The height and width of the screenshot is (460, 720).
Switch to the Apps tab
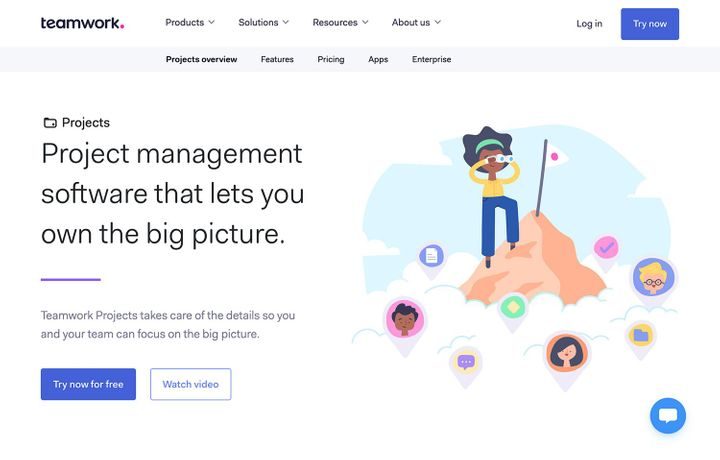(378, 59)
